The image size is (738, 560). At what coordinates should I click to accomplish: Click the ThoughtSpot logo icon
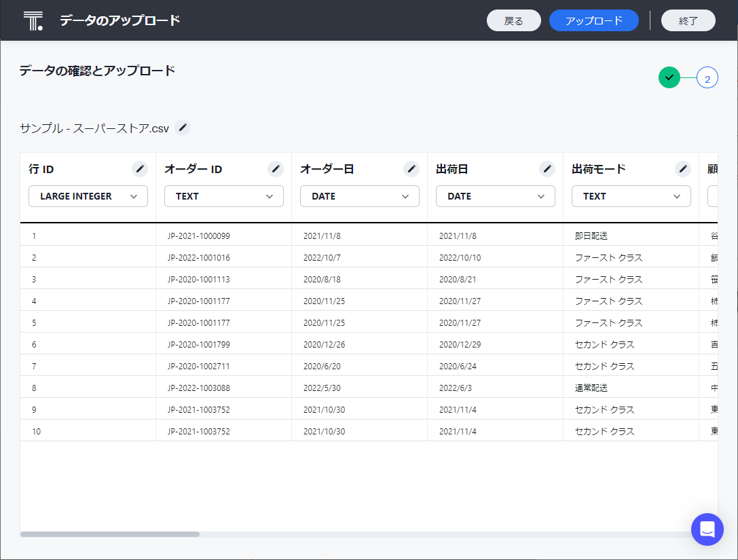(x=33, y=21)
